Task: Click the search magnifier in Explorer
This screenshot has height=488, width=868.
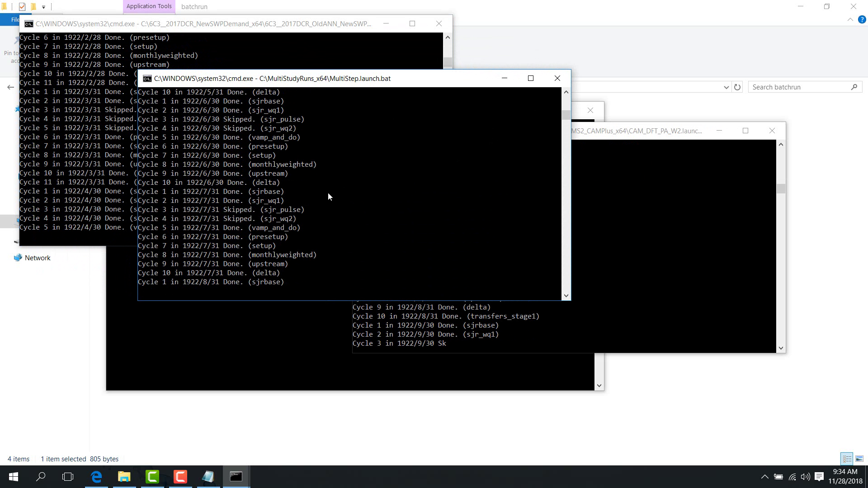Action: point(854,87)
